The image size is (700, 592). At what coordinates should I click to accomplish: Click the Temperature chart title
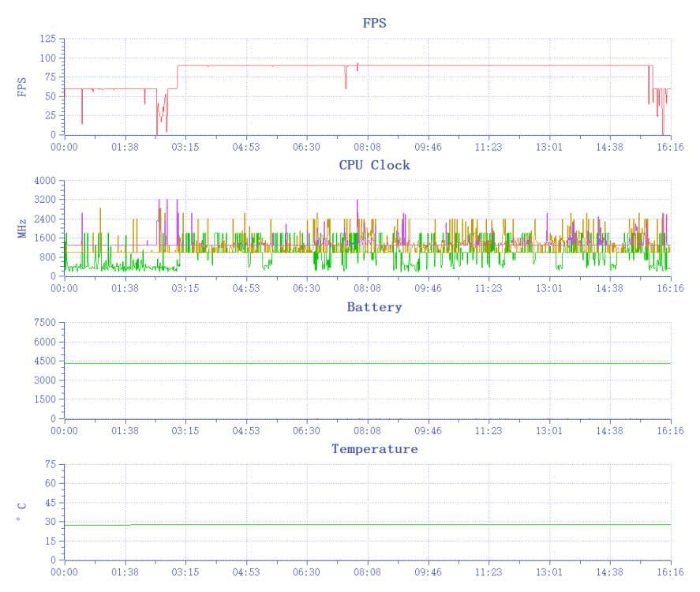pyautogui.click(x=374, y=449)
